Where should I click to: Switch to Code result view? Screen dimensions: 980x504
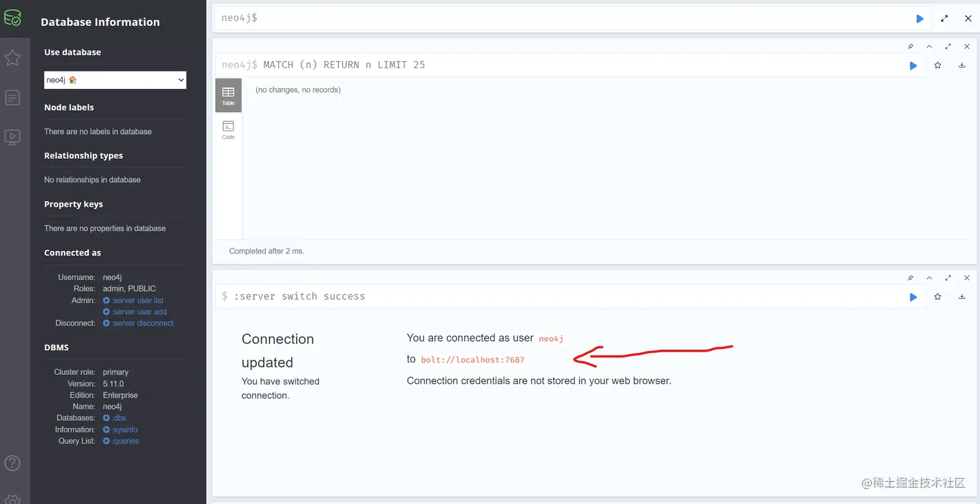pos(228,130)
